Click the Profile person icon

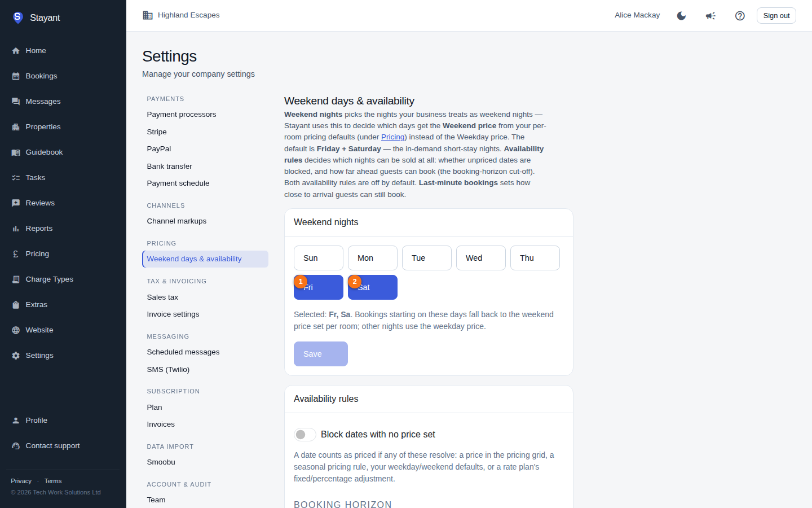16,421
